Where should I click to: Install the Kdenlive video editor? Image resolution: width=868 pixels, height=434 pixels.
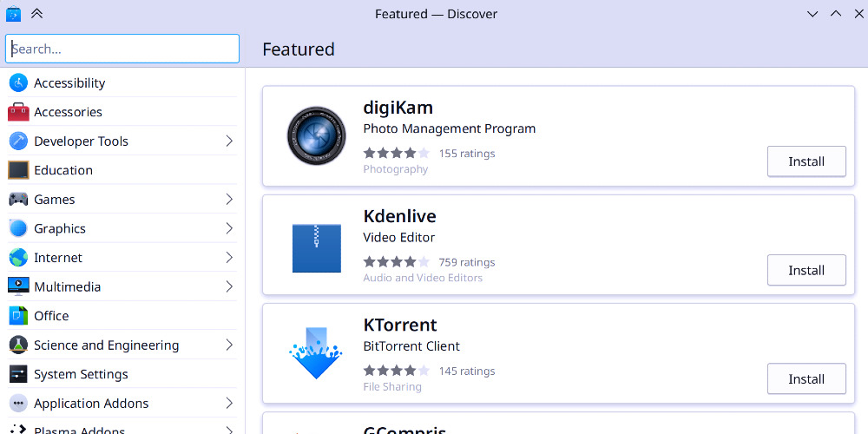click(x=806, y=270)
